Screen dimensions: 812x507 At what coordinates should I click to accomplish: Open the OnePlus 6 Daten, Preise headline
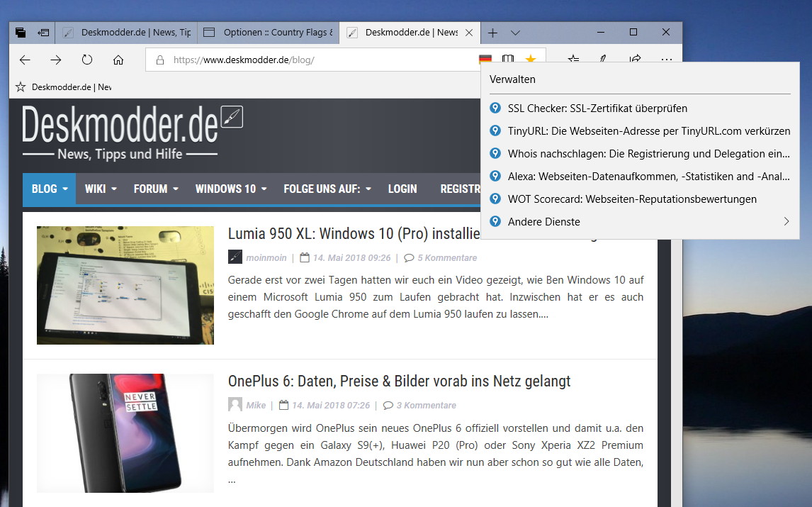[x=399, y=381]
